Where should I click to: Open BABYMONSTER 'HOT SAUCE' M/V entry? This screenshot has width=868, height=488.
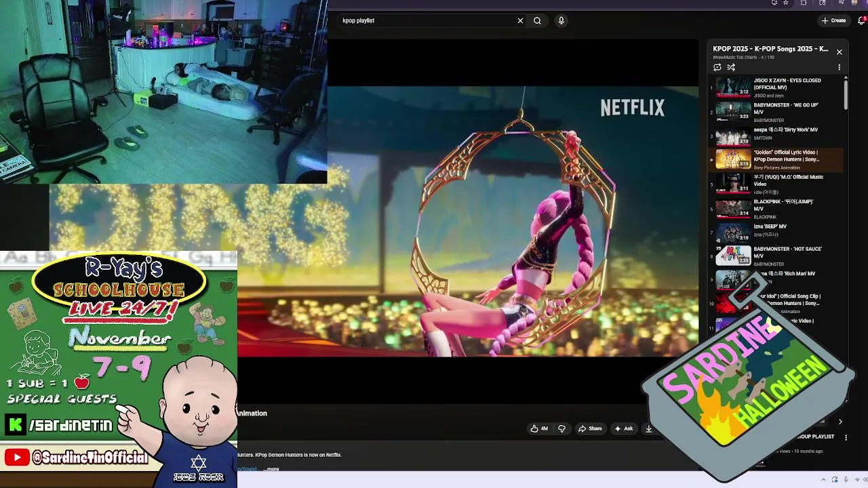click(776, 256)
